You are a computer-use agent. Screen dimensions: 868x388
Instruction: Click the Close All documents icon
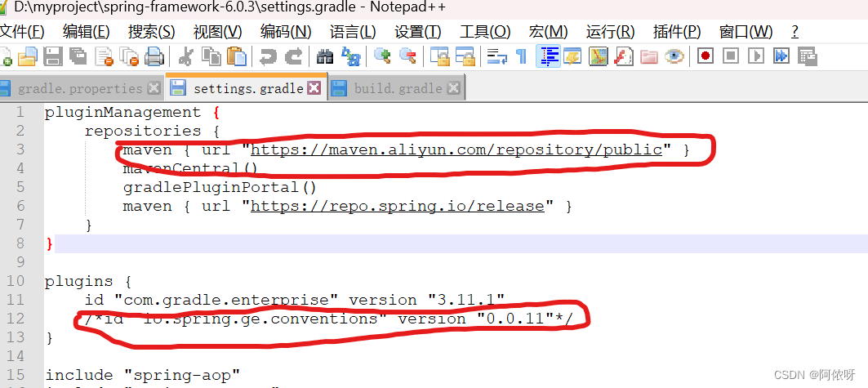pos(129,56)
